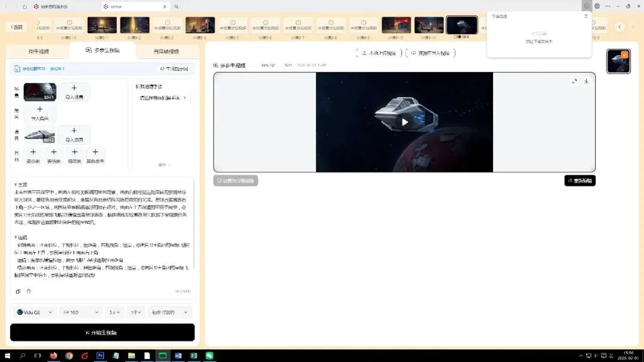Open WeChat from the taskbar
The height and width of the screenshot is (362, 644).
[x=209, y=356]
